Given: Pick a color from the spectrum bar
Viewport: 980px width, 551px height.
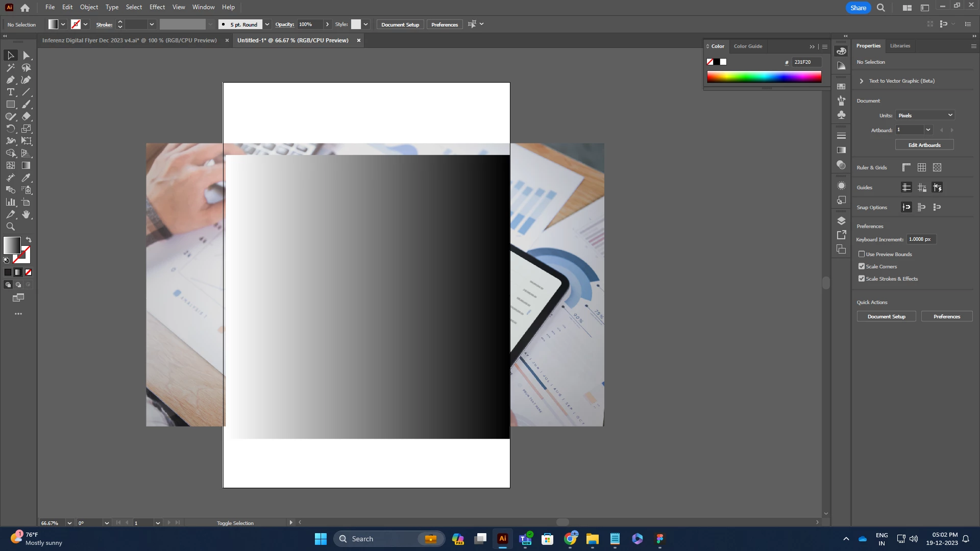Looking at the screenshot, I should (x=764, y=77).
